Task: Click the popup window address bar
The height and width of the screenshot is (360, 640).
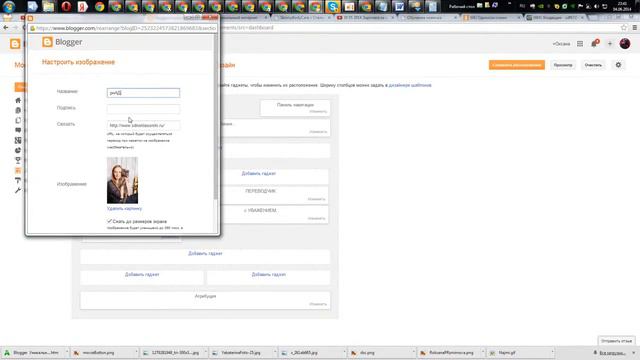Action: pos(122,28)
